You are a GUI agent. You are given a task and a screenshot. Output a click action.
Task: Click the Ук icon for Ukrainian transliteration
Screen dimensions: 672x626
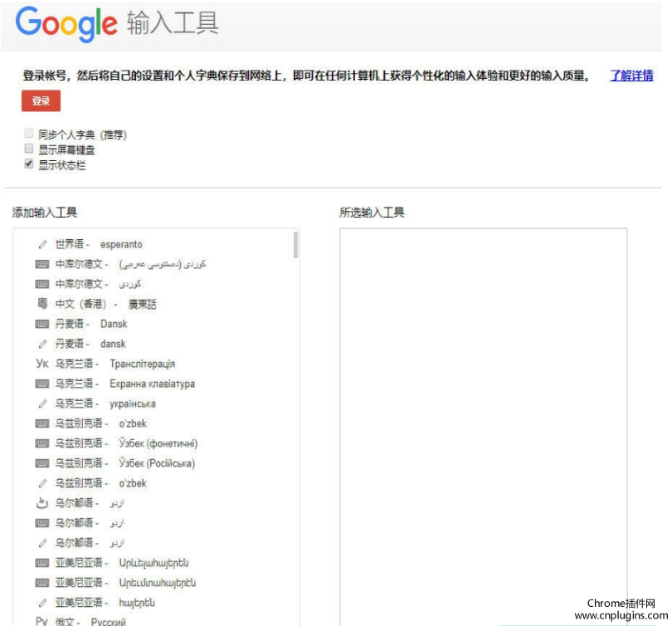coord(42,364)
